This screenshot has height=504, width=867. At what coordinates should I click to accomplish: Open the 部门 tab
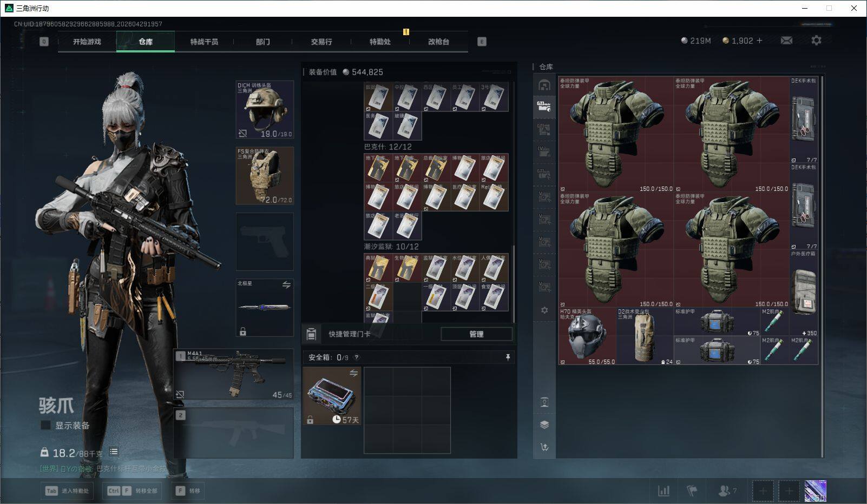[262, 42]
